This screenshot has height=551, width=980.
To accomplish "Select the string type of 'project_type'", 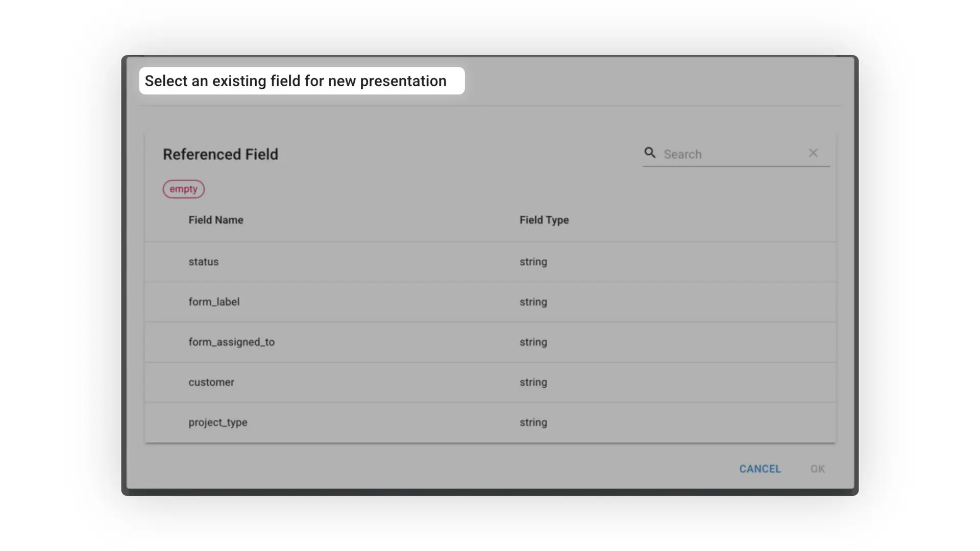I will point(533,422).
